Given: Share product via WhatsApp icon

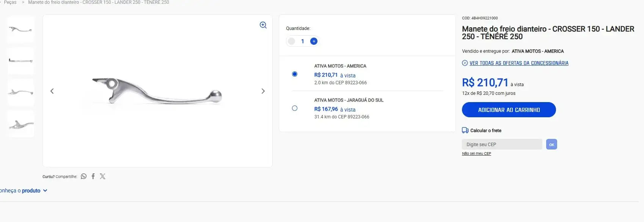Looking at the screenshot, I should pos(84,176).
